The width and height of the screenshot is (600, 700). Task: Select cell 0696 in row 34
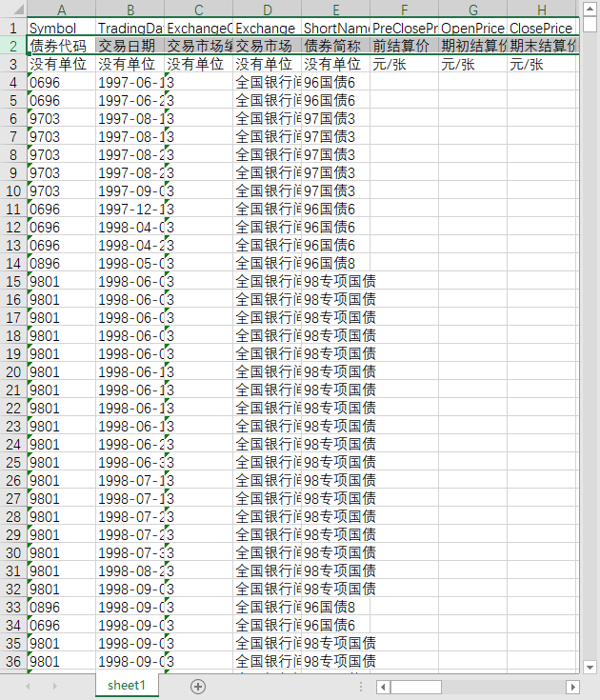click(x=62, y=626)
